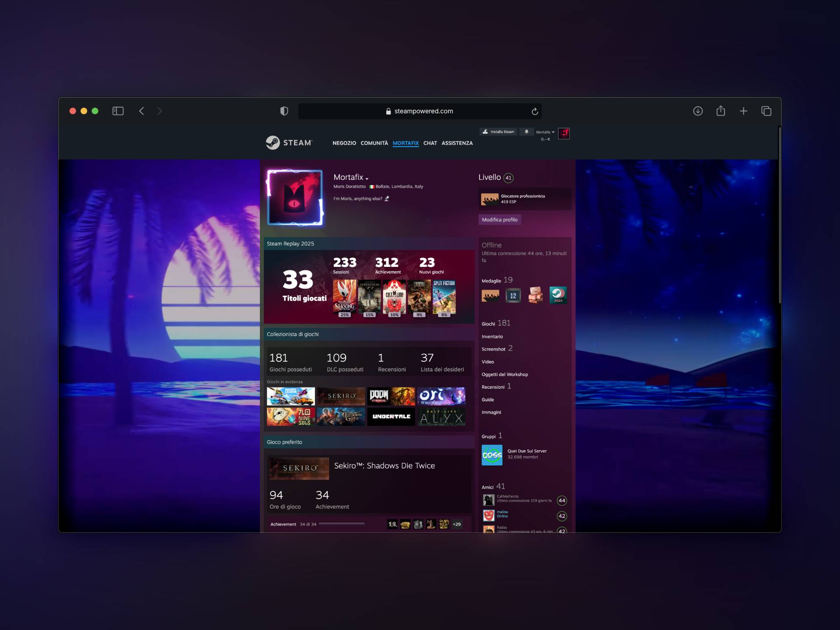840x630 pixels.
Task: Open the ASSISTENZA menu
Action: click(457, 143)
